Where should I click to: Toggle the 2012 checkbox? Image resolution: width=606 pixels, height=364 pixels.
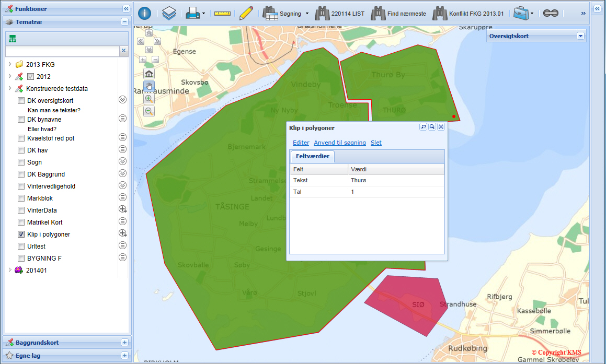coord(30,76)
